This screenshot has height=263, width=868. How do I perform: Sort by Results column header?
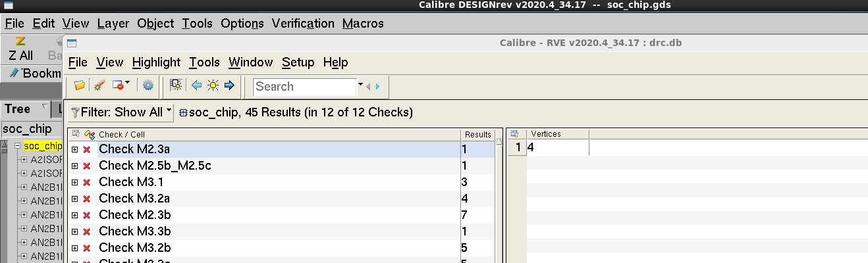[x=478, y=134]
